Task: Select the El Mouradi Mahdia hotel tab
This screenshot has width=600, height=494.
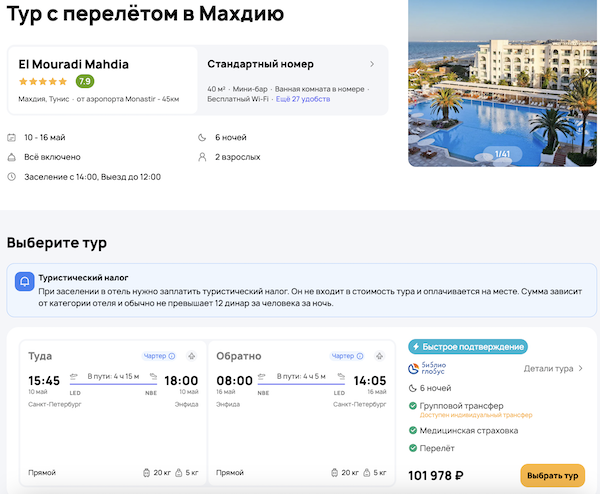Action: [102, 80]
